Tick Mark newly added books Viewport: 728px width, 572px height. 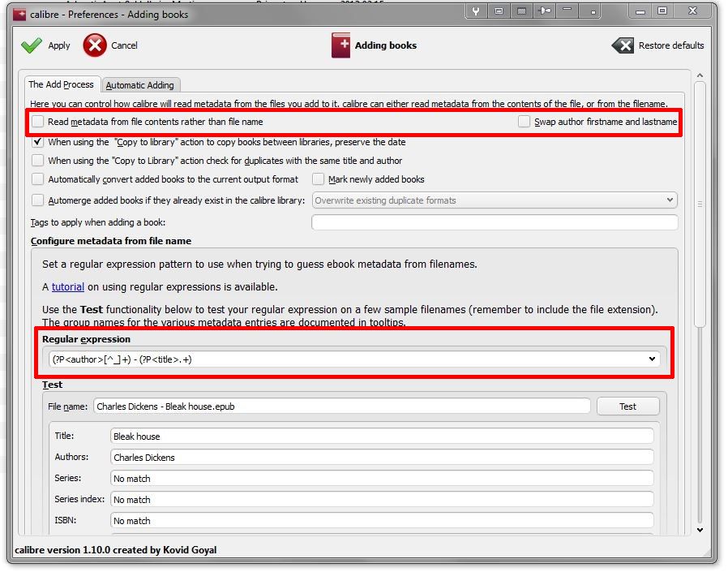[x=318, y=178]
